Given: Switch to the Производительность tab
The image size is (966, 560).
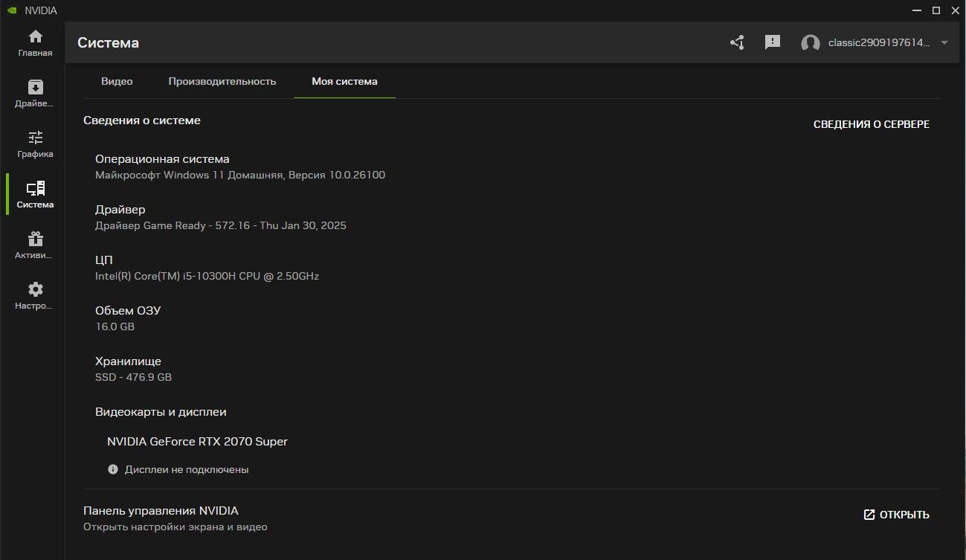Looking at the screenshot, I should tap(222, 81).
